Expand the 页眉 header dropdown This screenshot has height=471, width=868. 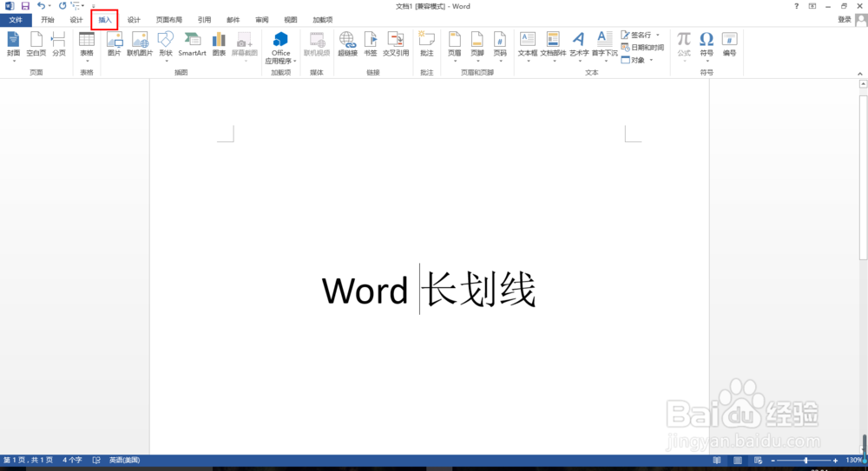(x=455, y=61)
